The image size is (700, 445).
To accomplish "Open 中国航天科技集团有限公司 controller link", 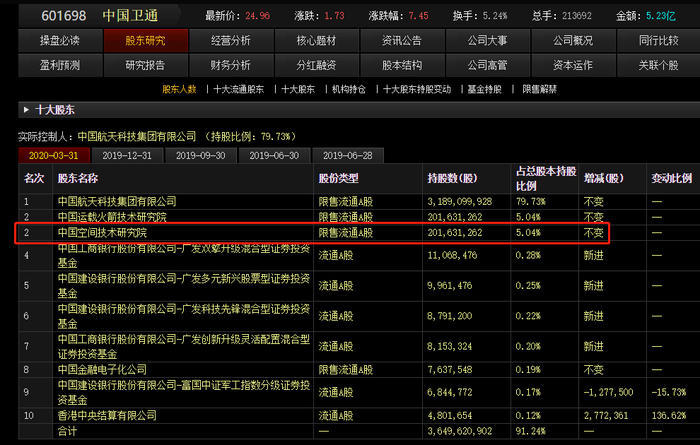I will (x=137, y=136).
